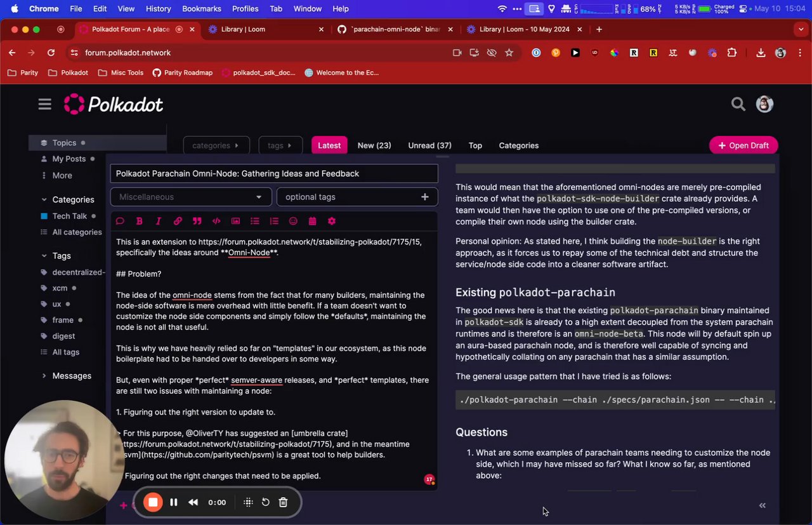This screenshot has width=812, height=525.
Task: Switch to the parachain-omni-node GitHub browser tab
Action: (x=395, y=29)
